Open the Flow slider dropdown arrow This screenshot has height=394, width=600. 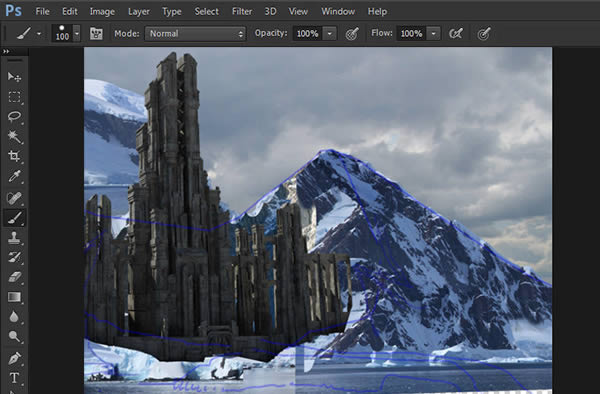point(434,34)
